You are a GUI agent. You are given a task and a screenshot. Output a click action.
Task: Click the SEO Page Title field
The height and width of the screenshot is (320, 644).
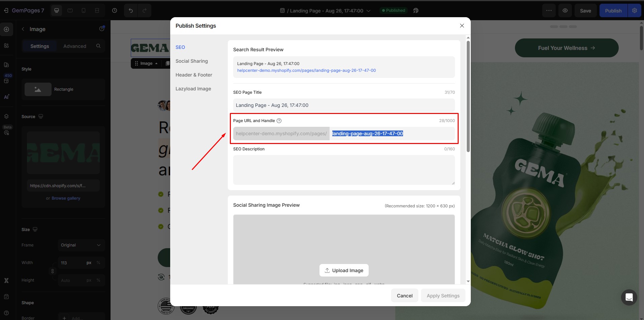344,105
